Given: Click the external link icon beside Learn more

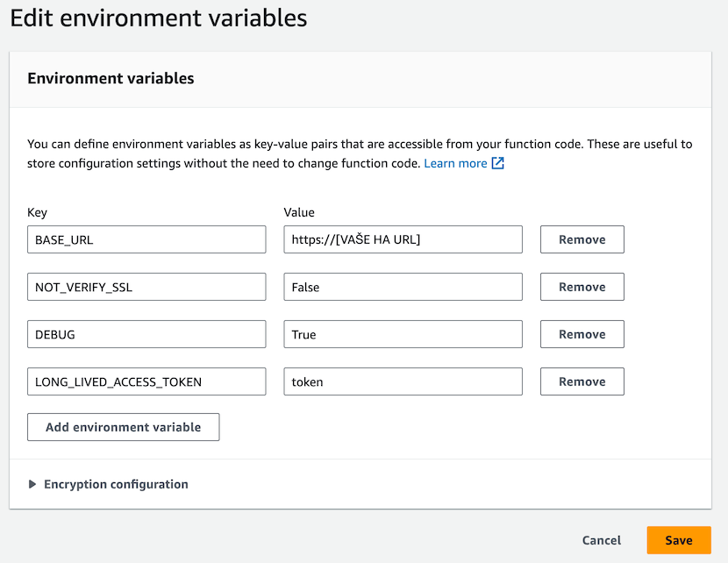Looking at the screenshot, I should pos(498,163).
